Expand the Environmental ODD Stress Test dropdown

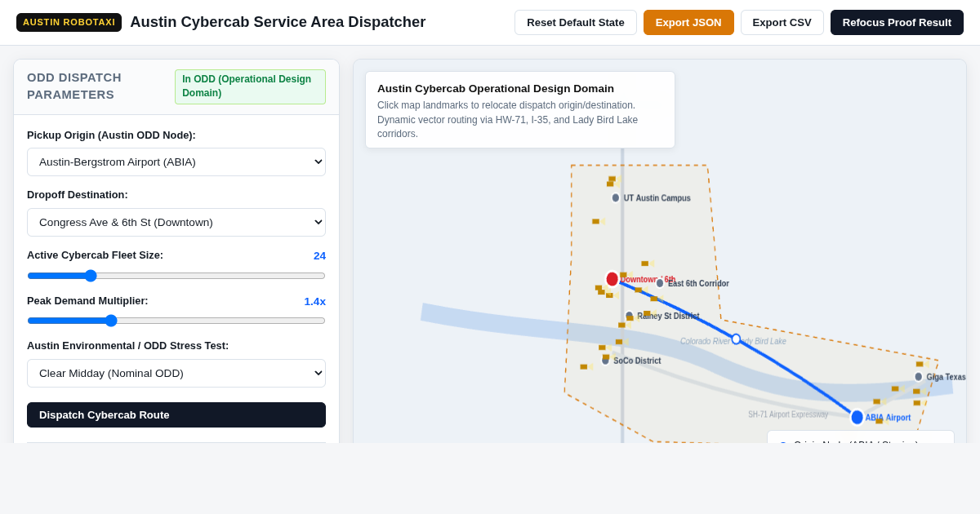click(x=176, y=373)
